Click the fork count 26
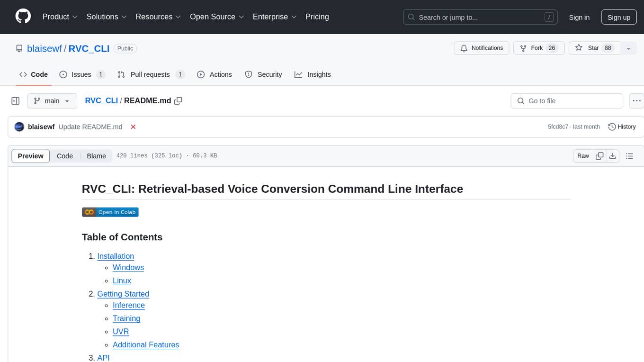Image resolution: width=644 pixels, height=362 pixels. (551, 48)
